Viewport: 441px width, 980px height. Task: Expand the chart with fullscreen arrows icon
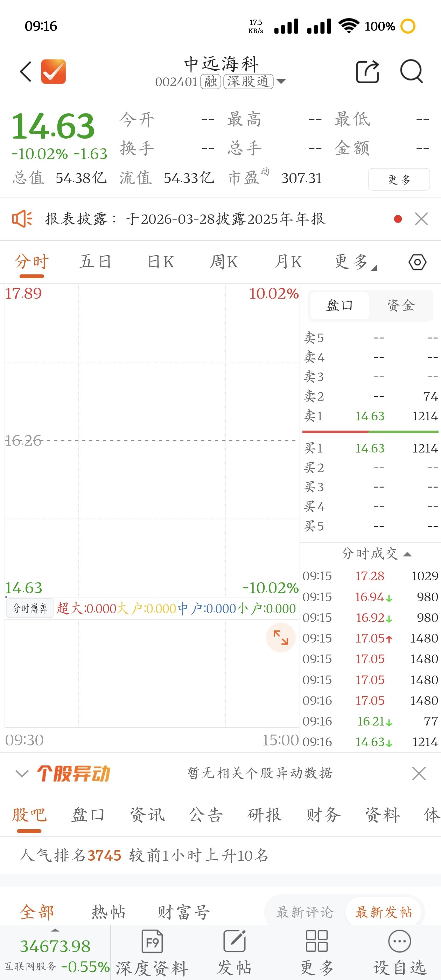(x=281, y=637)
